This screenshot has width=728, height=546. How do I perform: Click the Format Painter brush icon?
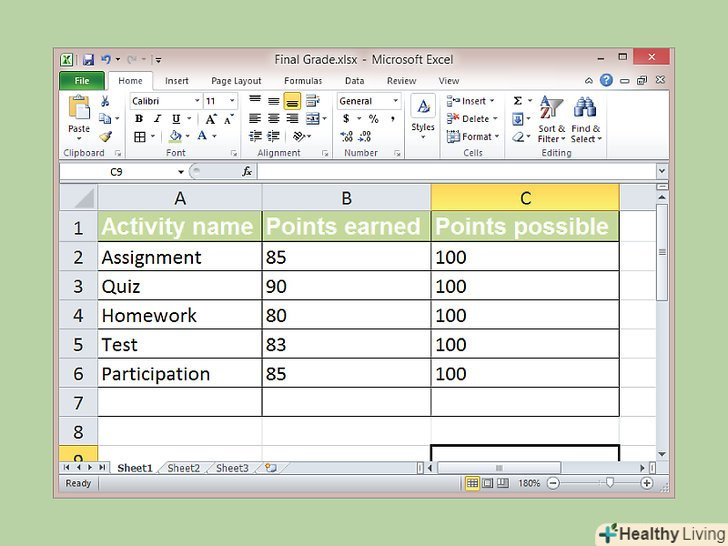click(x=105, y=136)
